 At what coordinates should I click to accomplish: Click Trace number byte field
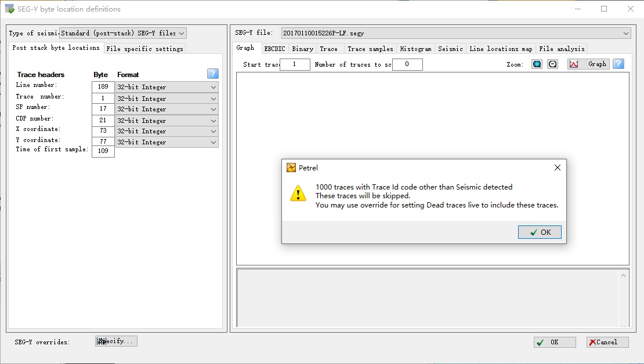pyautogui.click(x=103, y=98)
